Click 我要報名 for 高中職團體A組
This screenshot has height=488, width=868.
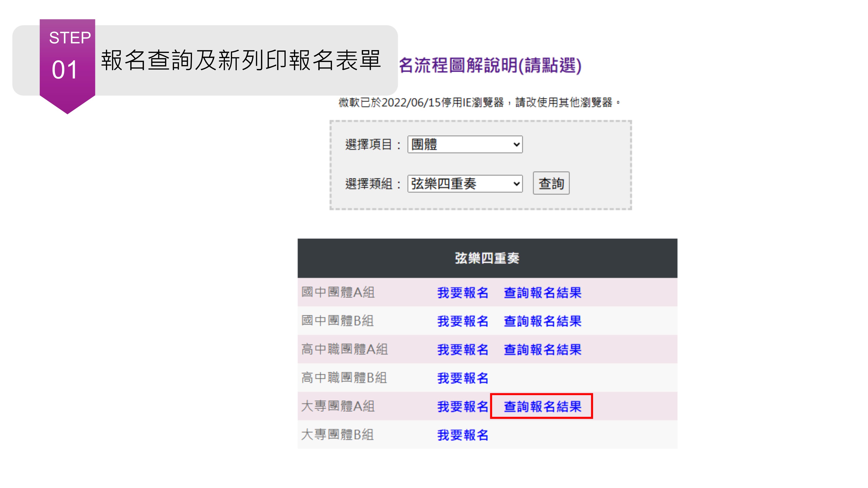coord(463,350)
